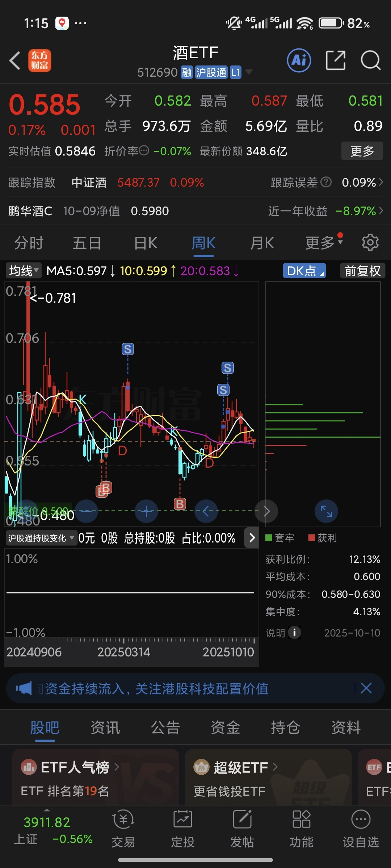This screenshot has height=868, width=391.
Task: Open the search magnifier icon
Action: (x=370, y=60)
